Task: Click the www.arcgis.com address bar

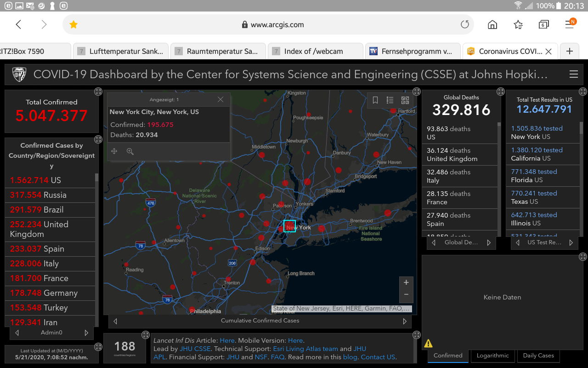Action: point(268,24)
